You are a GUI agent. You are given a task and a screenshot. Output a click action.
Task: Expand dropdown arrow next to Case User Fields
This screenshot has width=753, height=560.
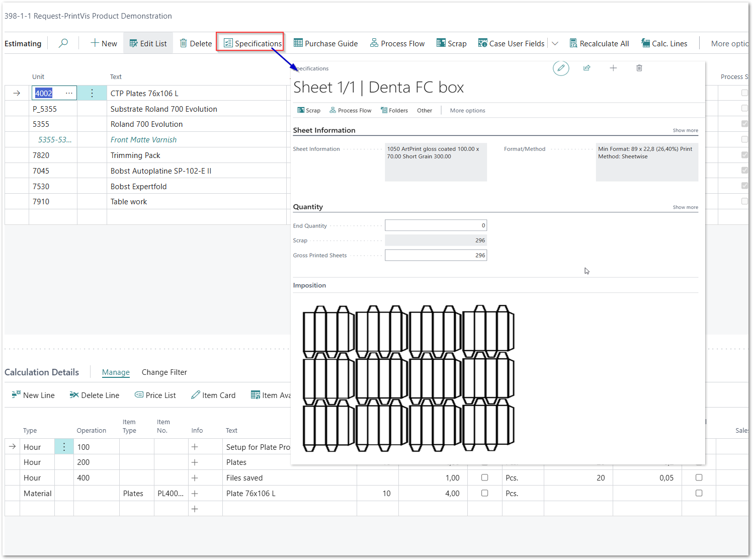click(555, 43)
